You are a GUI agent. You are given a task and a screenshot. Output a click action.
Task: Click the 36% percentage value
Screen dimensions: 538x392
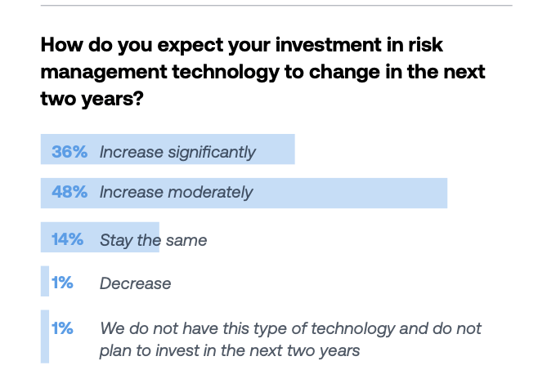coord(69,152)
